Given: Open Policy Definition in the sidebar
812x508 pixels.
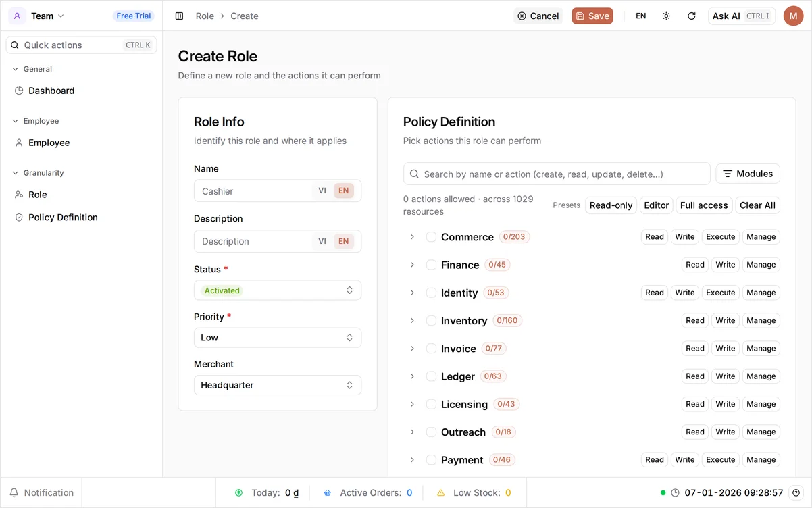Looking at the screenshot, I should pyautogui.click(x=81, y=218).
